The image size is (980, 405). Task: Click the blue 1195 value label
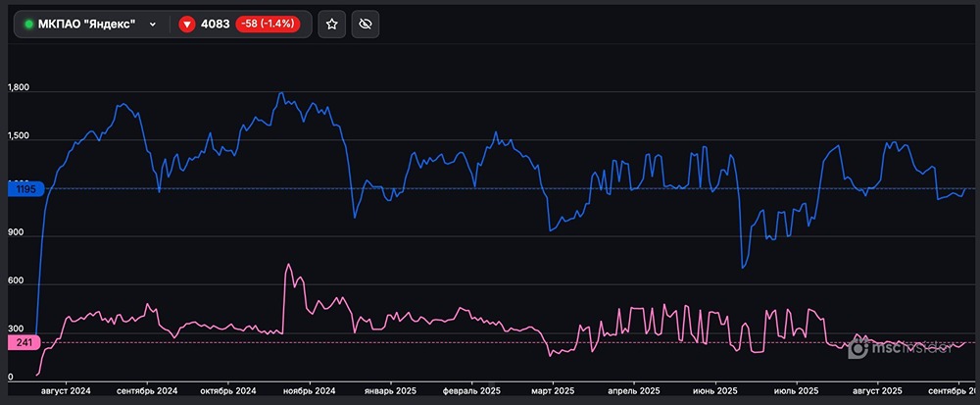(24, 188)
